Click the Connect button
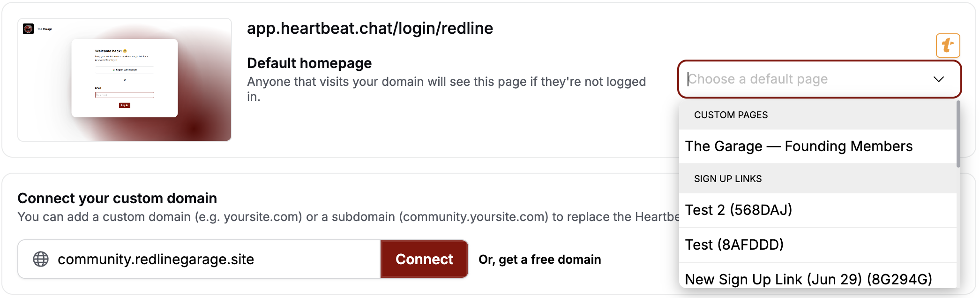This screenshot has width=980, height=298. 424,259
